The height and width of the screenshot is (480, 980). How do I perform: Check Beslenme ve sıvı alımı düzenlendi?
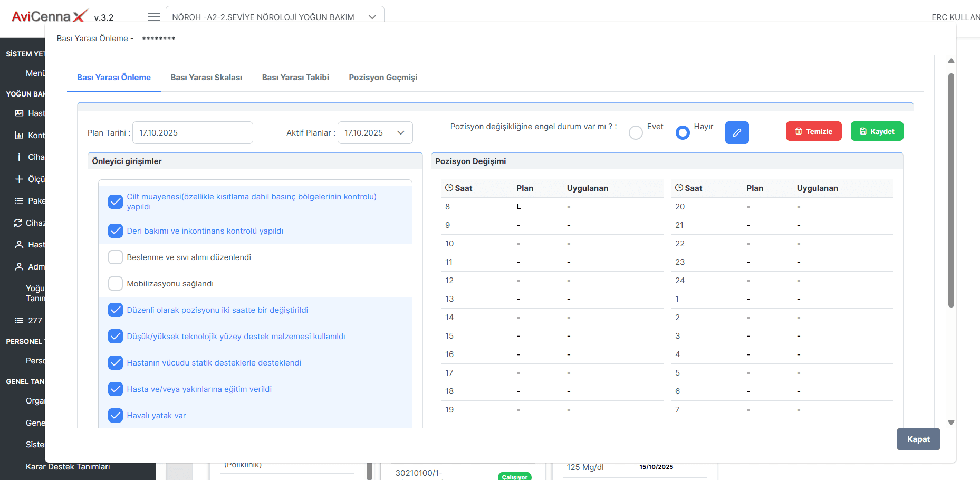pos(116,257)
